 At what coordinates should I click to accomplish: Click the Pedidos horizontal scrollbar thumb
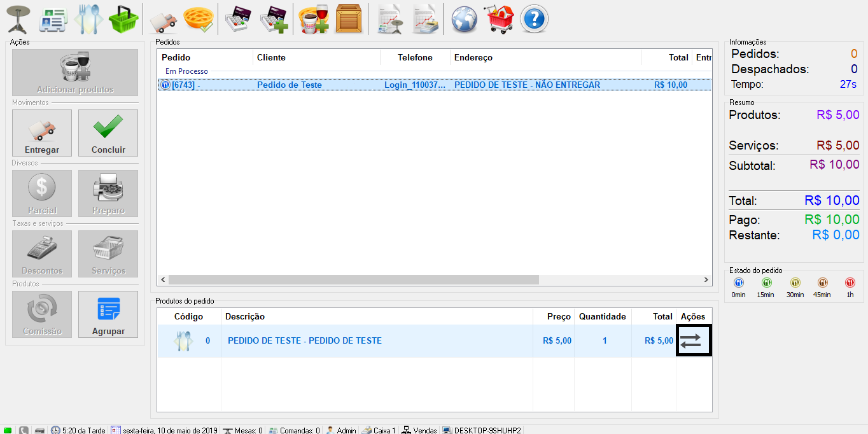(x=353, y=279)
